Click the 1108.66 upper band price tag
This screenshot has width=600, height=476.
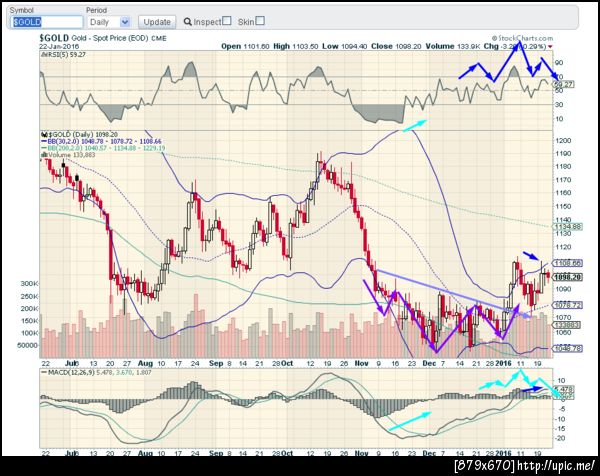pyautogui.click(x=568, y=263)
